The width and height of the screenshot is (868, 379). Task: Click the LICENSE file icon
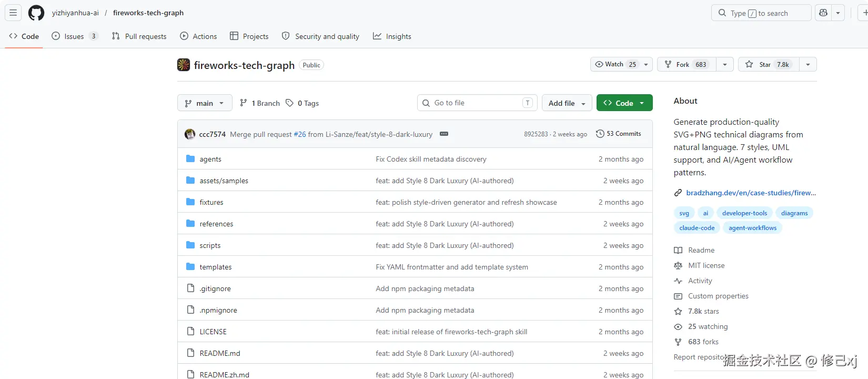[190, 332]
